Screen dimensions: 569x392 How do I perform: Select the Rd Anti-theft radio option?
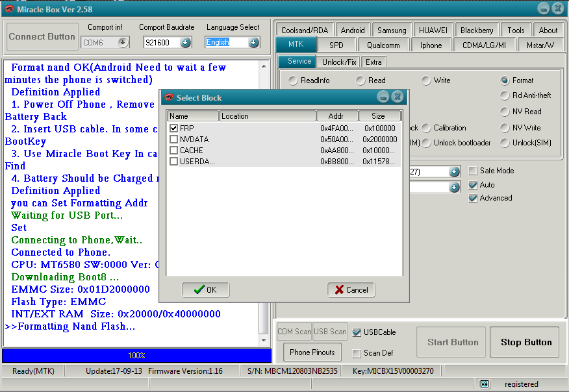pyautogui.click(x=505, y=95)
